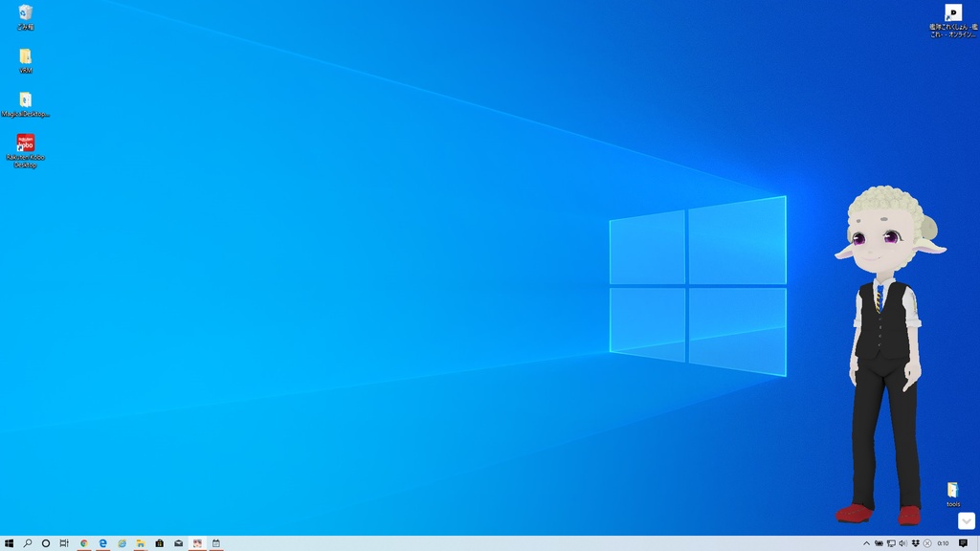
Task: Select the Rakuten Kobo Desktop shortcut
Action: click(x=25, y=150)
